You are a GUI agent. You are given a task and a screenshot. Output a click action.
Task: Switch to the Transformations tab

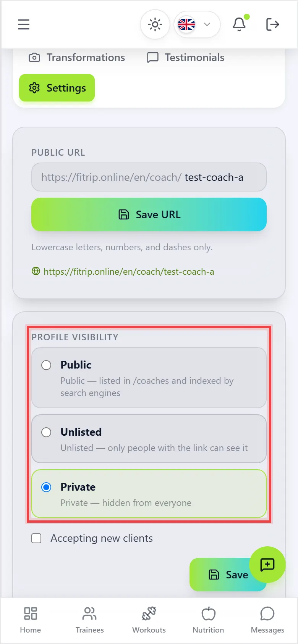tap(77, 58)
